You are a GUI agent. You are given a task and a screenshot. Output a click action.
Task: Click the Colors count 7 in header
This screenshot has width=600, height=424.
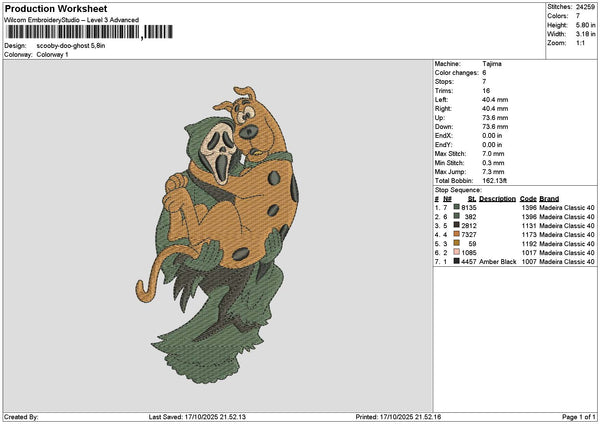tap(578, 16)
